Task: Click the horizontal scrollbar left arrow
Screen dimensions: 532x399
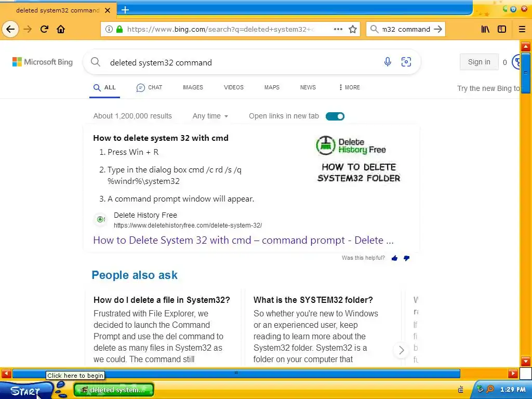Action: [x=6, y=374]
